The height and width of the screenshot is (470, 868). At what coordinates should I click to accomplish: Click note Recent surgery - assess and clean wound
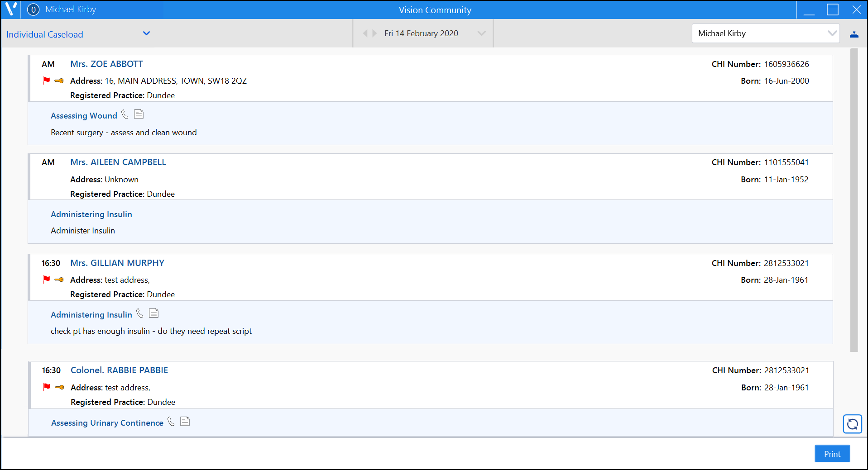pos(124,133)
